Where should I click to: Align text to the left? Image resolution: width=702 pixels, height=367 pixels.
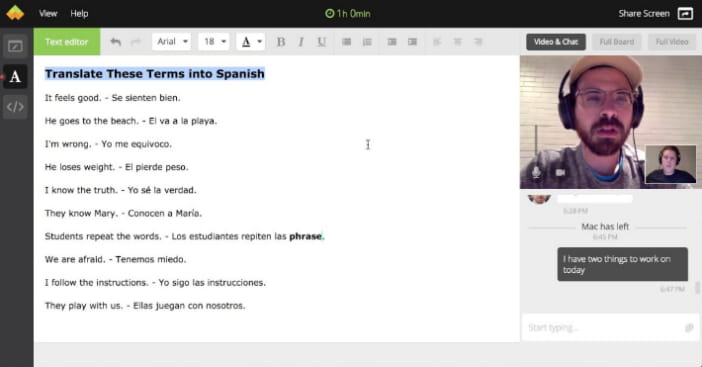tap(437, 42)
